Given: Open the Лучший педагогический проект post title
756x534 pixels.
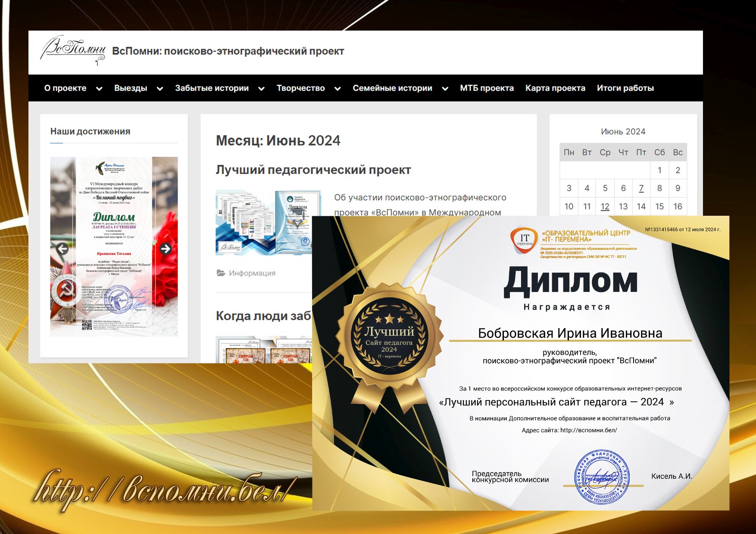Looking at the screenshot, I should 313,170.
